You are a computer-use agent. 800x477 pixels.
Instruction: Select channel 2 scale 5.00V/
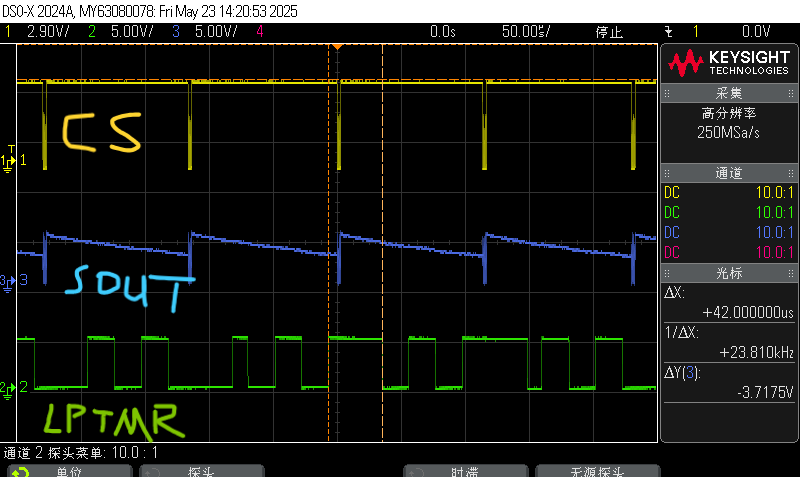tap(124, 32)
